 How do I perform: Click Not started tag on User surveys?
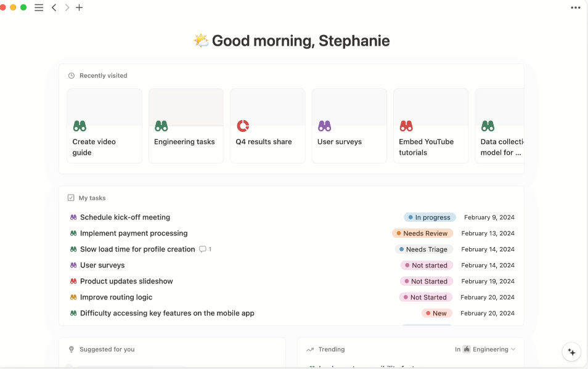click(x=427, y=266)
